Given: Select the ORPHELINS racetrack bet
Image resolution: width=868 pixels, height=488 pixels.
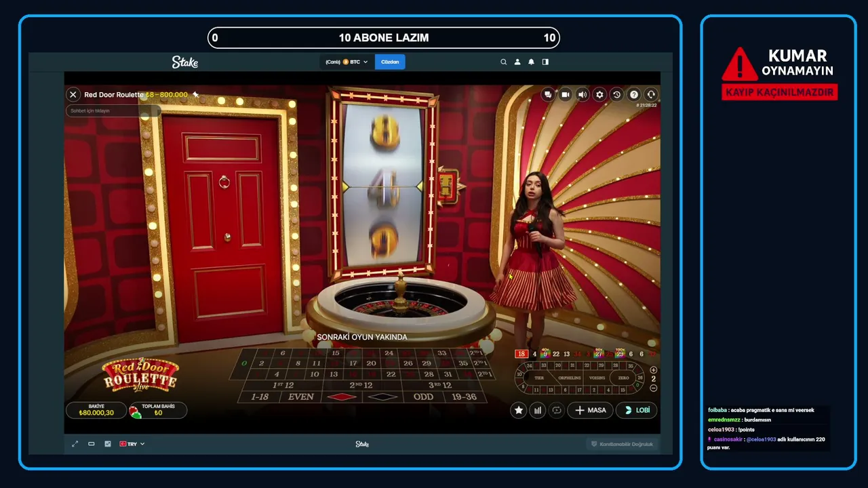Looking at the screenshot, I should click(x=569, y=378).
